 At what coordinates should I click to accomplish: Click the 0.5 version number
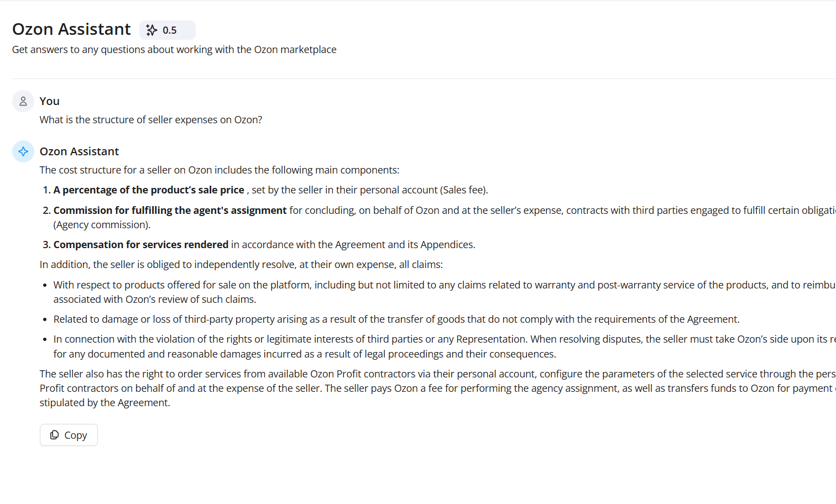coord(170,30)
